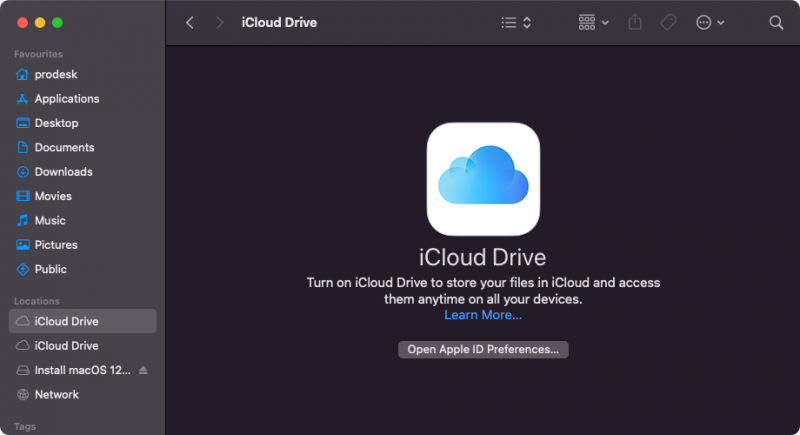
Task: Select prodesk home folder in sidebar
Action: click(56, 75)
